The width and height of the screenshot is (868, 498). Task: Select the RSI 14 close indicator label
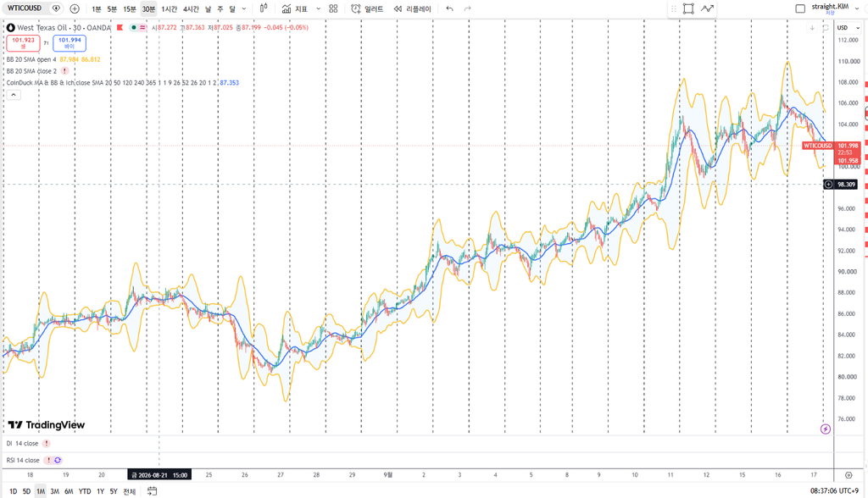tap(23, 460)
